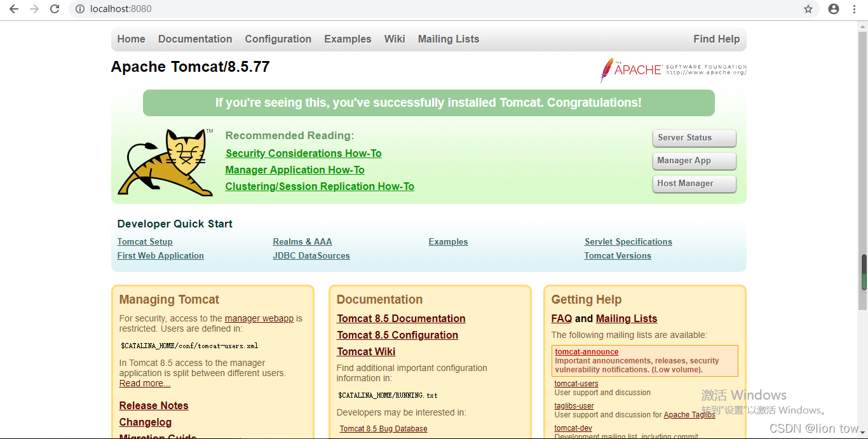Viewport: 868px width, 439px height.
Task: Open Mailing Lists in the top navigation
Action: (449, 39)
